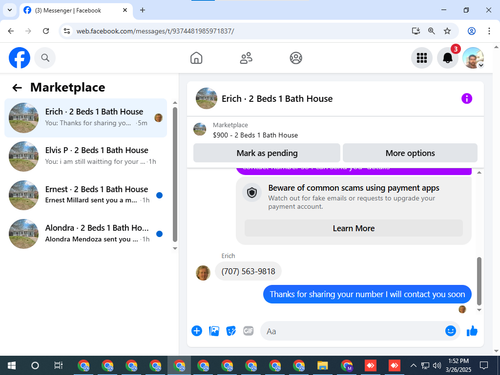
Task: Click the Facebook search magnifier icon
Action: (45, 58)
